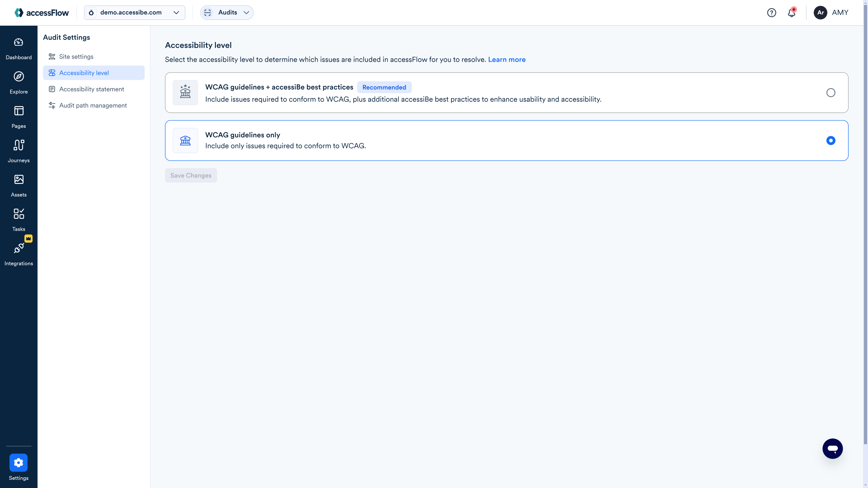This screenshot has width=868, height=488.
Task: Click the Learn more link
Action: pos(507,59)
